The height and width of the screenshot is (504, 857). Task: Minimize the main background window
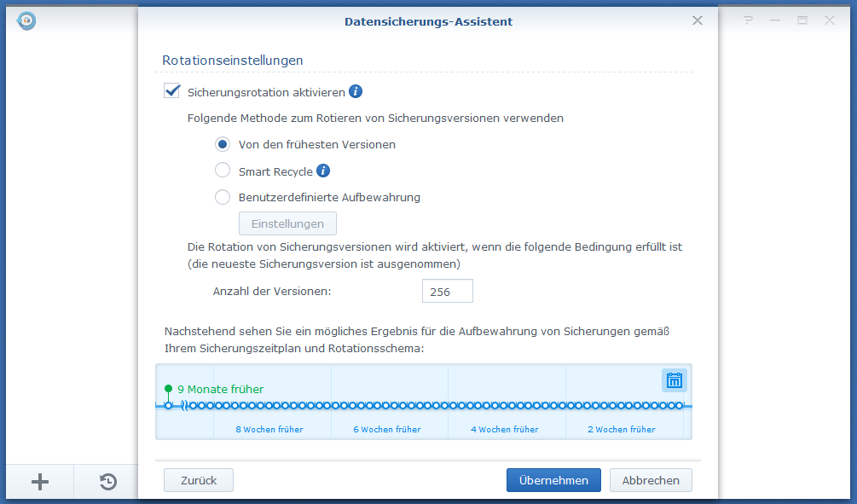775,20
